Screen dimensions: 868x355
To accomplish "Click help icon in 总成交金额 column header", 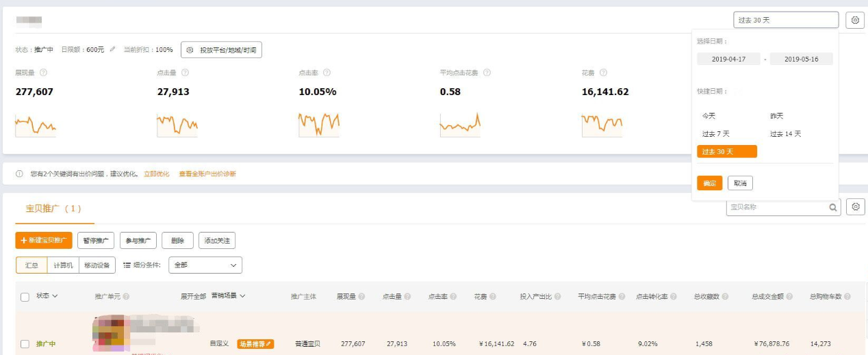I will coord(789,296).
